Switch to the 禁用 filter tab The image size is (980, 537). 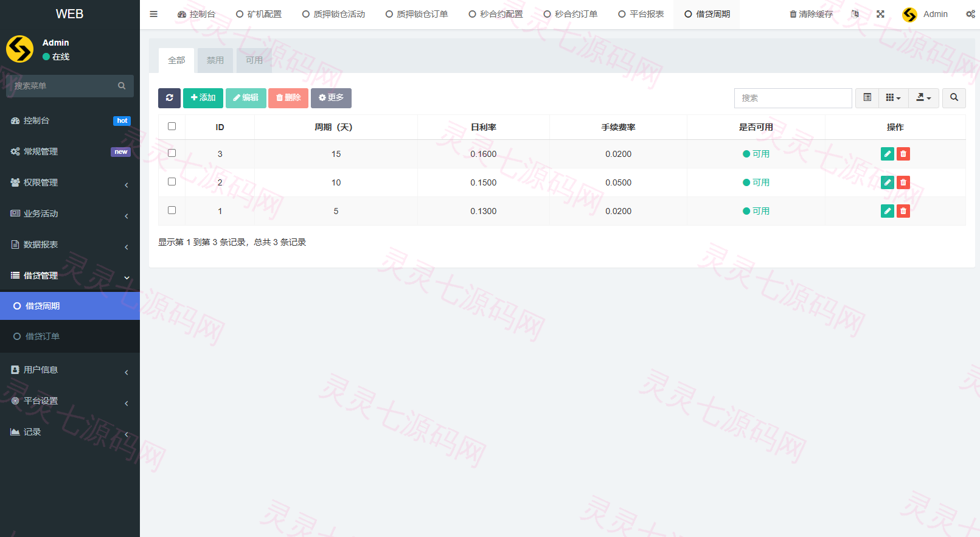(215, 60)
